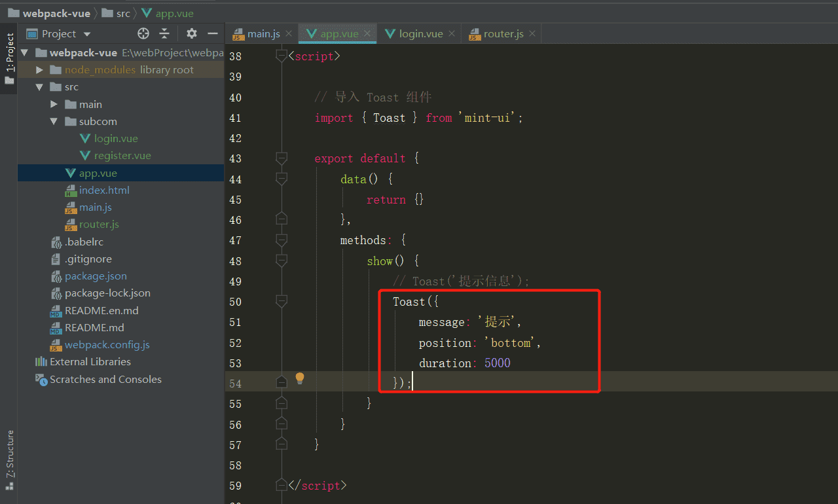Open the Z: Structure tool window tab

[9, 459]
